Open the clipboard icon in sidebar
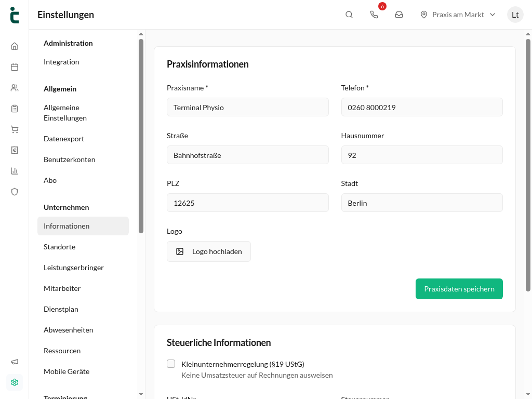The height and width of the screenshot is (399, 532). (14, 109)
